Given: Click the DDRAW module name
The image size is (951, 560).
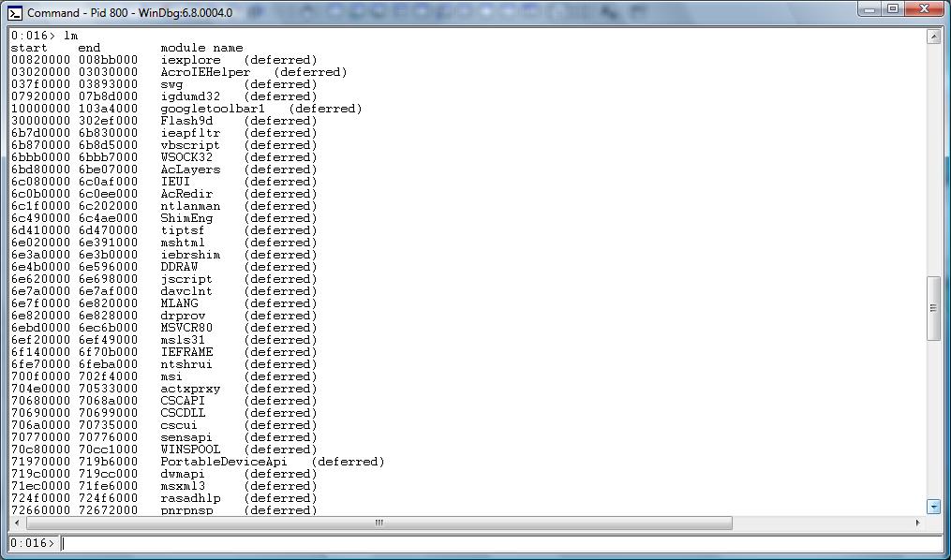Looking at the screenshot, I should pos(179,267).
